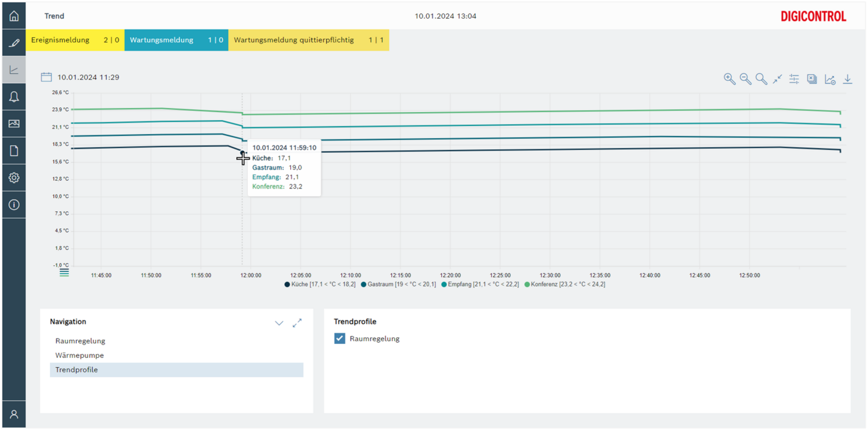Click Wartungsmeldung quittierpflichtig banner
This screenshot has width=868, height=431.
(308, 40)
